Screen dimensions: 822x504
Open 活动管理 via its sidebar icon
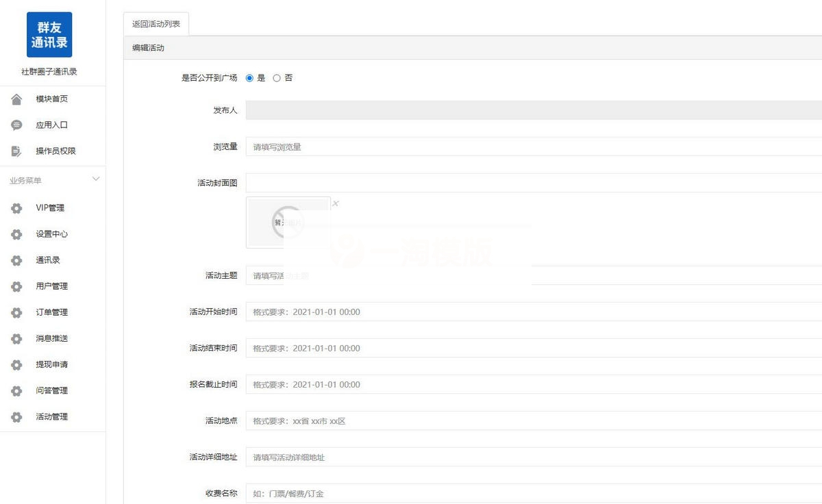[x=16, y=416]
